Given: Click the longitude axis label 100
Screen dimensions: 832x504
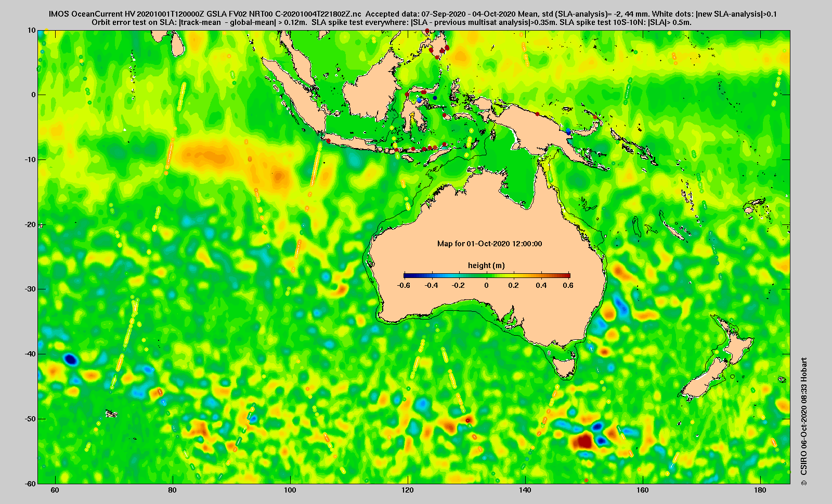Looking at the screenshot, I should click(290, 490).
